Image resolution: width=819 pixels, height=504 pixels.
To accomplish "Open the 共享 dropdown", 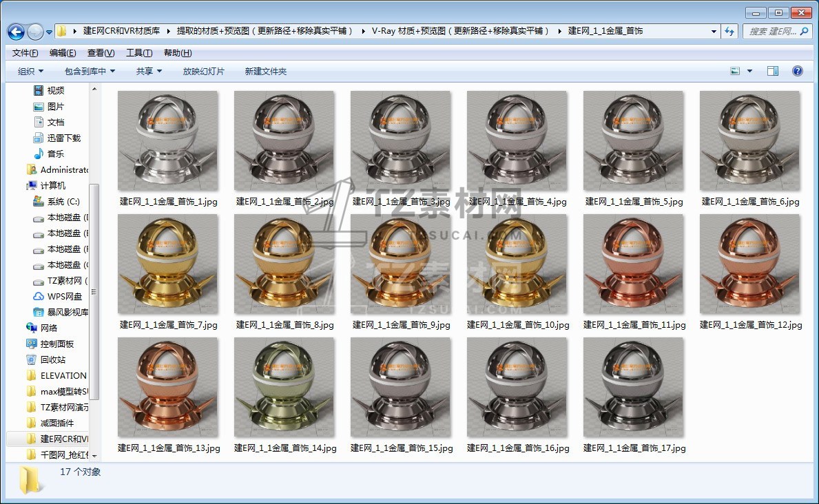I will [x=149, y=71].
